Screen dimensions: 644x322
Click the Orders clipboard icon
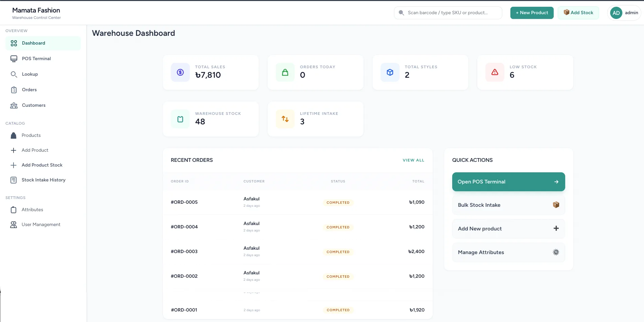(14, 90)
